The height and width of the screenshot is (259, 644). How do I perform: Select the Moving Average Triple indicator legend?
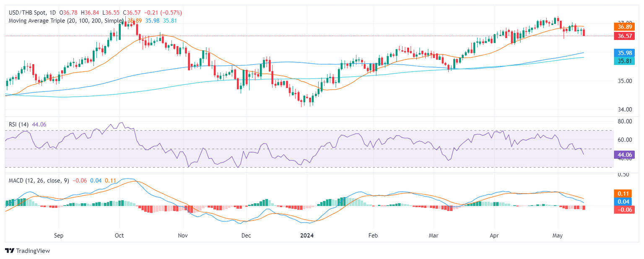[x=65, y=20]
